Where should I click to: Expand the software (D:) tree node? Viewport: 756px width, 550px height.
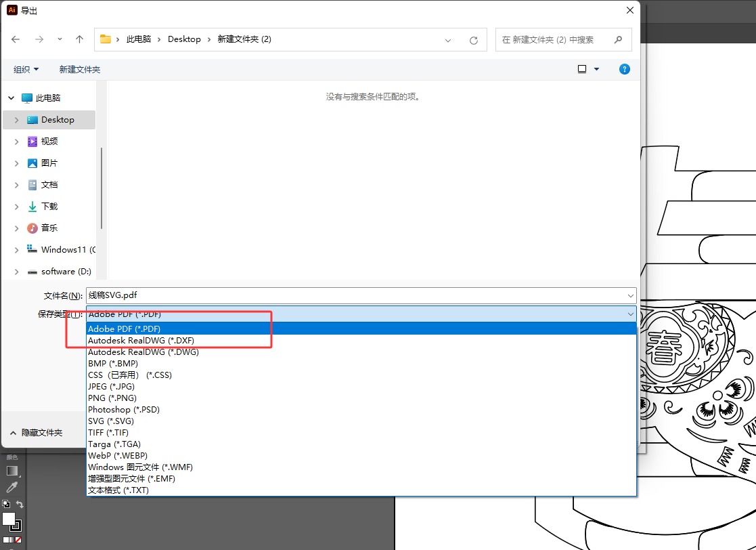[x=16, y=271]
